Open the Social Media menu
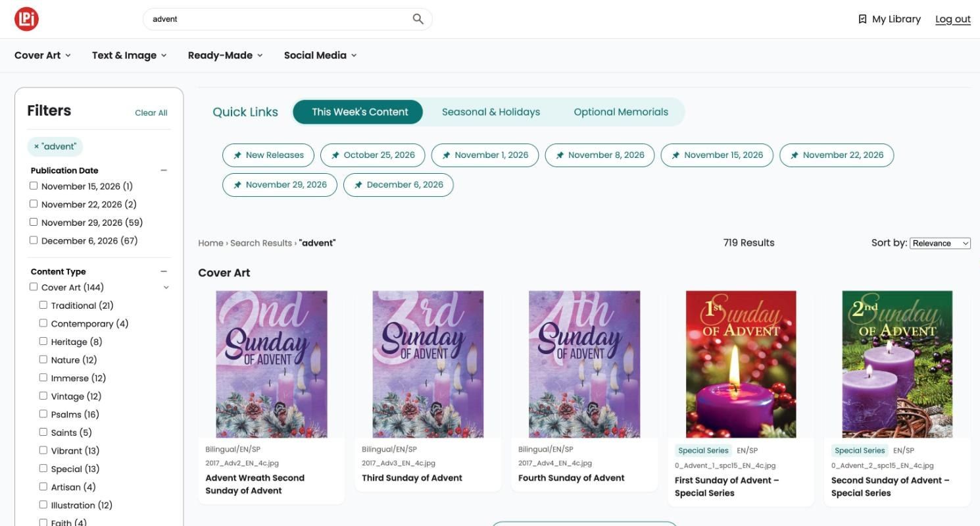The width and height of the screenshot is (980, 526). coord(320,55)
